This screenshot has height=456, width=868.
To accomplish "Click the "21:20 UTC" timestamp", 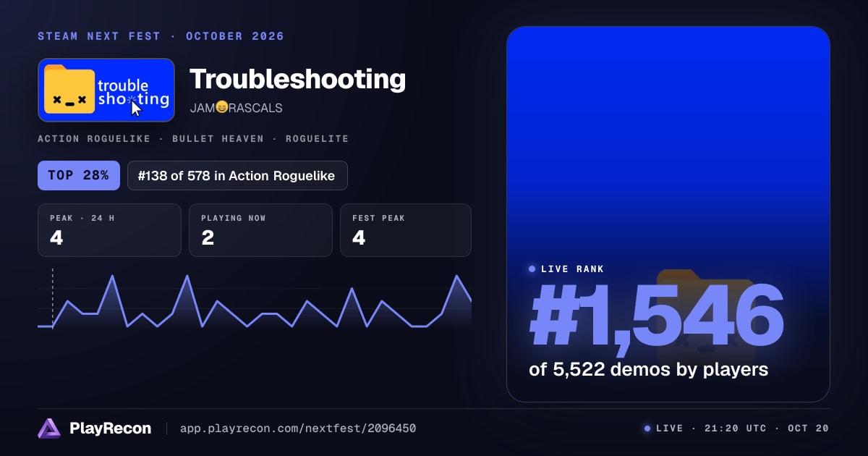I will 735,428.
